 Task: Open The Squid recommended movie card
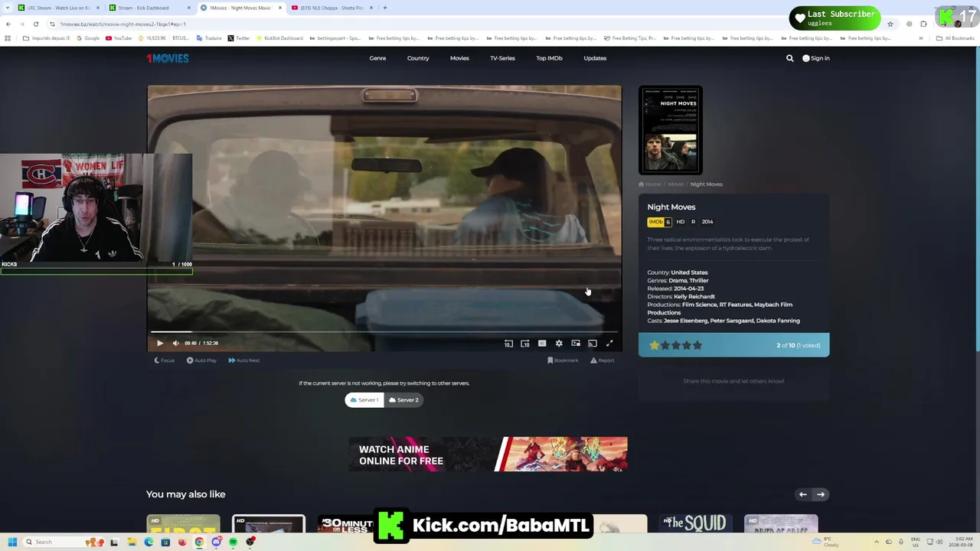point(695,523)
